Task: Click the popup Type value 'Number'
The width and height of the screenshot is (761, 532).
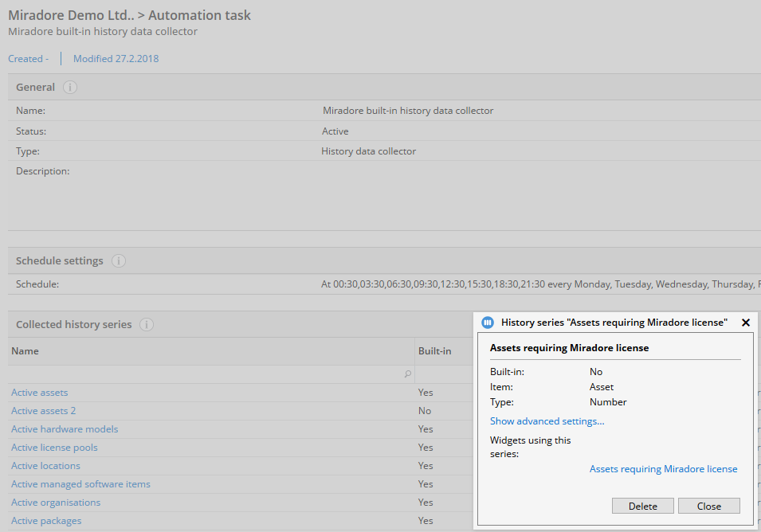Action: [608, 402]
